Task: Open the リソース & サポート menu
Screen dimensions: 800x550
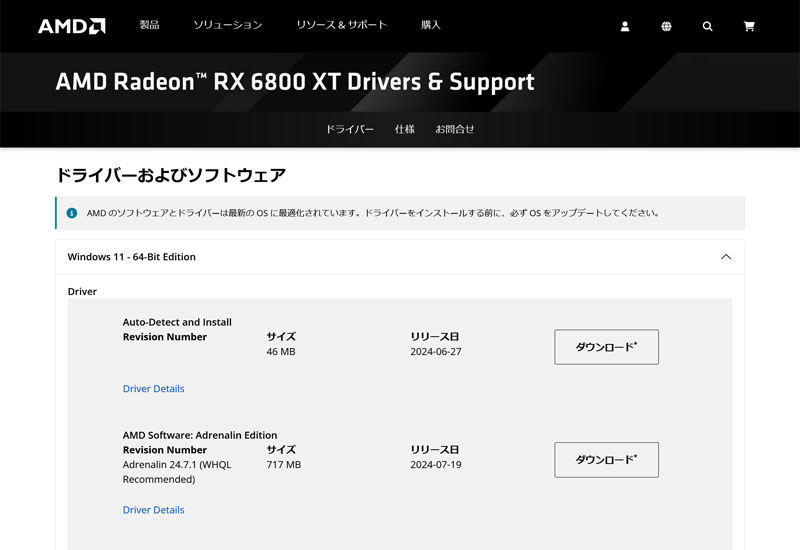Action: click(341, 24)
